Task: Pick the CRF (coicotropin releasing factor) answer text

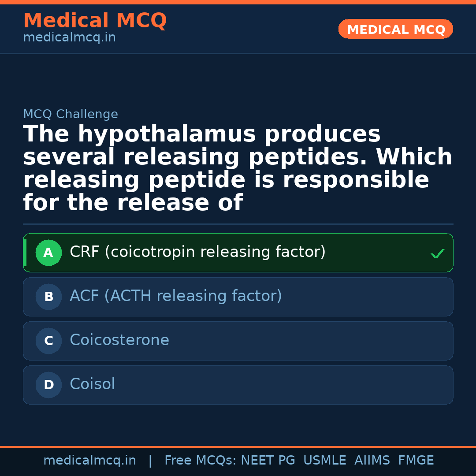Action: (x=197, y=252)
